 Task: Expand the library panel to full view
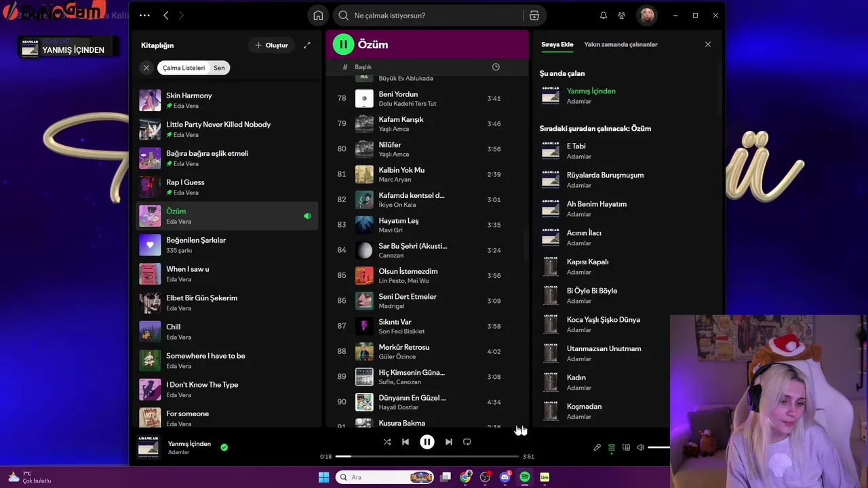pos(307,45)
